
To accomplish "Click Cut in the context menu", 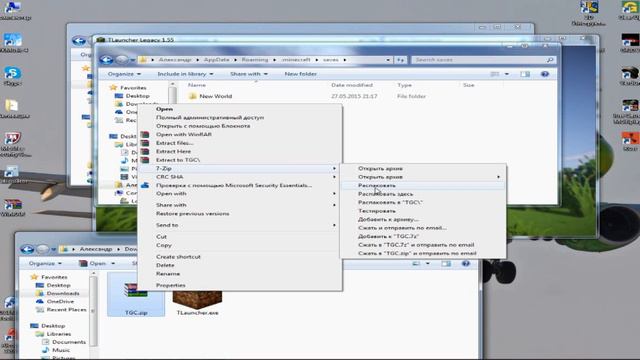I will (x=161, y=237).
